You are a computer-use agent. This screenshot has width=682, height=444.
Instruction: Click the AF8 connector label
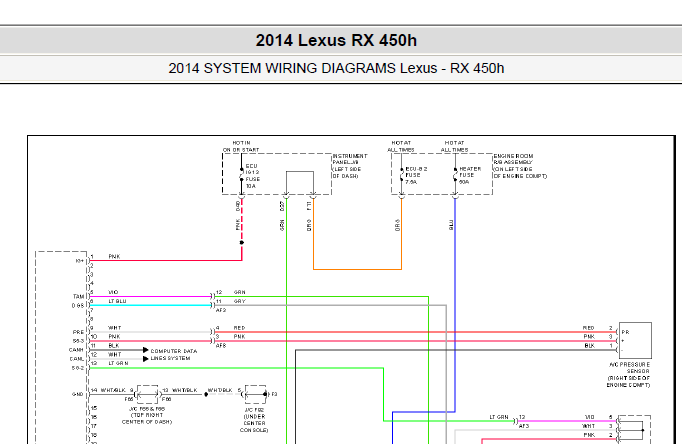pos(221,346)
